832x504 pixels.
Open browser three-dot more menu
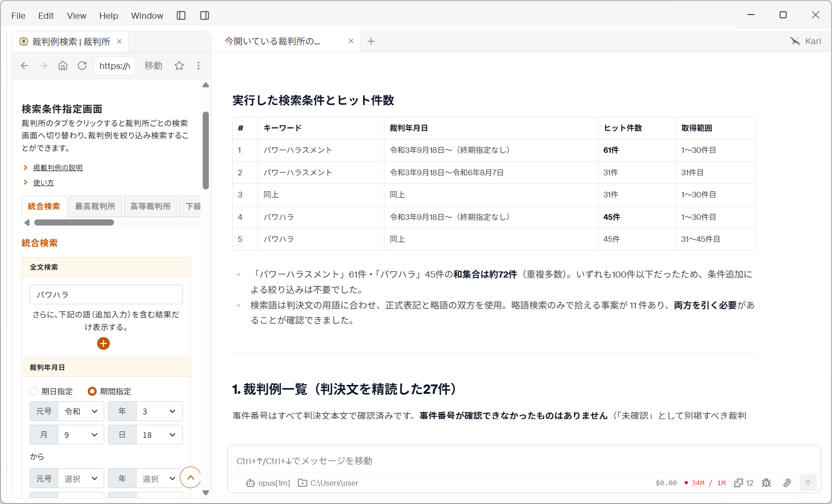198,66
